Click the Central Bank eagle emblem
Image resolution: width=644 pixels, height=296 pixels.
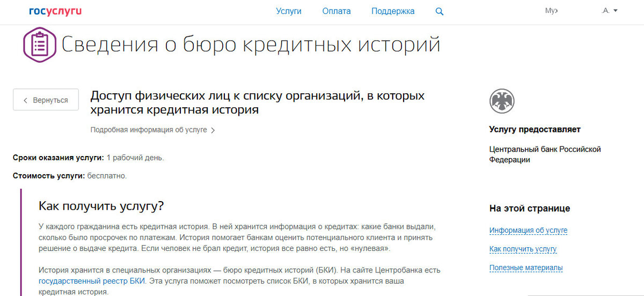click(502, 101)
